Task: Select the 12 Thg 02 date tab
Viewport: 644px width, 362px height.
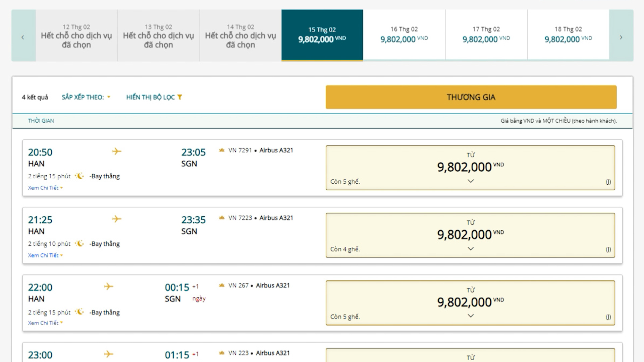Action: click(76, 36)
